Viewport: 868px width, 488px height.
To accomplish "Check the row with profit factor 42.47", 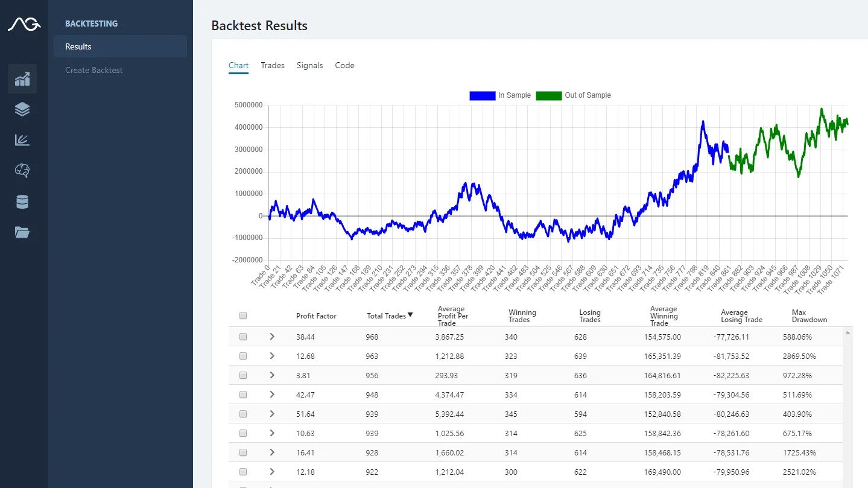I will tap(243, 395).
